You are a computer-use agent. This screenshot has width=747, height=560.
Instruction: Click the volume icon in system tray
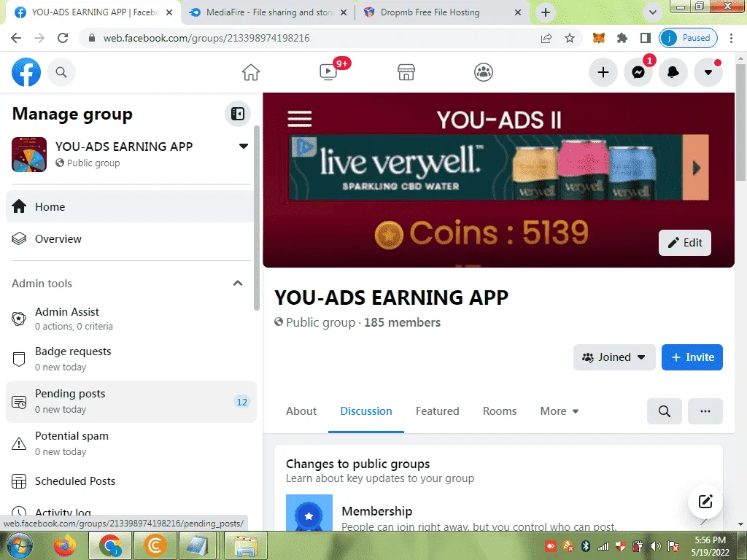click(x=656, y=546)
